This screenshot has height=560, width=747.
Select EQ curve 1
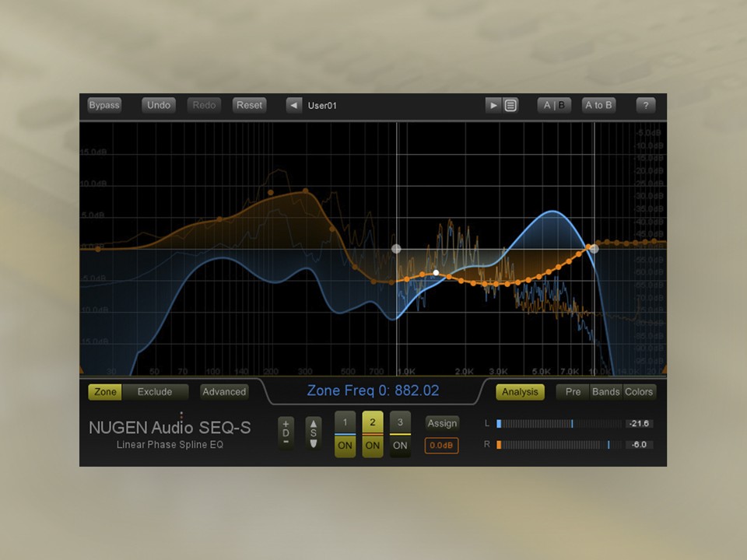click(x=345, y=422)
